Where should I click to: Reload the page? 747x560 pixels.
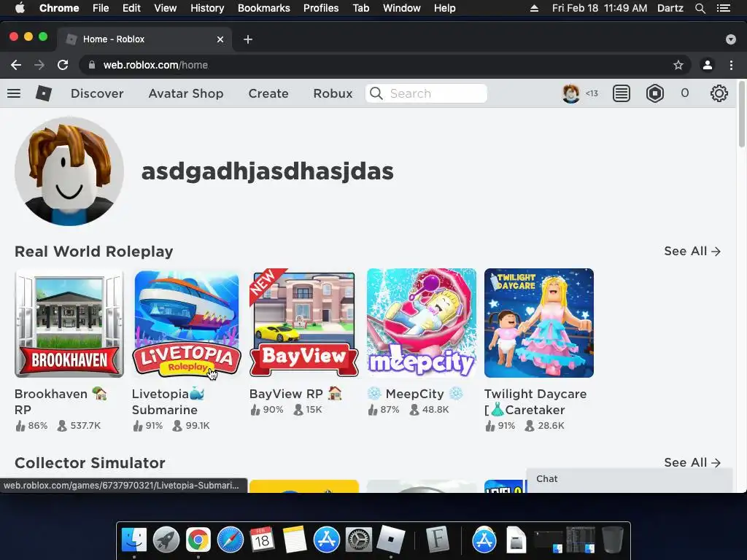click(63, 65)
